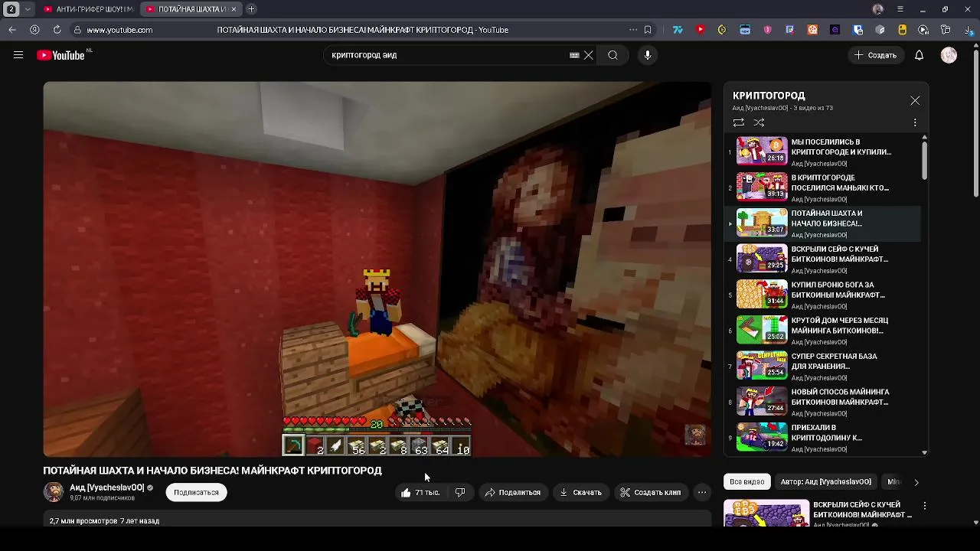Click the www.youtube.com address field
980x551 pixels.
(119, 30)
